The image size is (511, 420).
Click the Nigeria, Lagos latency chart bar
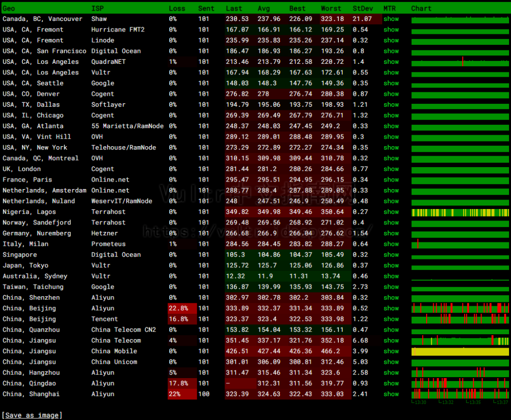click(x=460, y=213)
